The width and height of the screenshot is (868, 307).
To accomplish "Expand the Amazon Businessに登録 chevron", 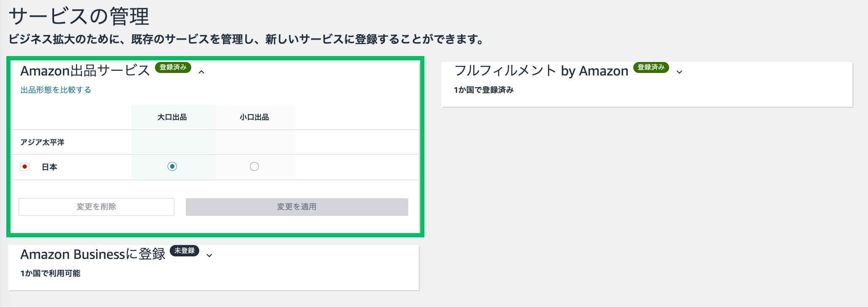I will (209, 255).
